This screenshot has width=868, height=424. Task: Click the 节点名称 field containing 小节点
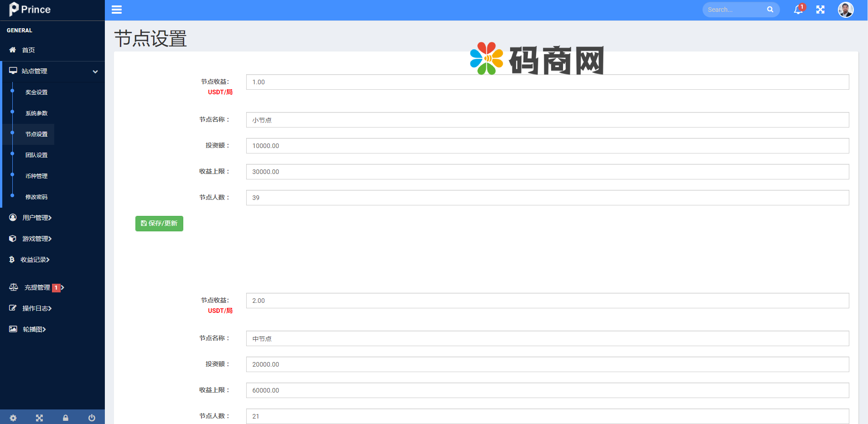point(547,120)
